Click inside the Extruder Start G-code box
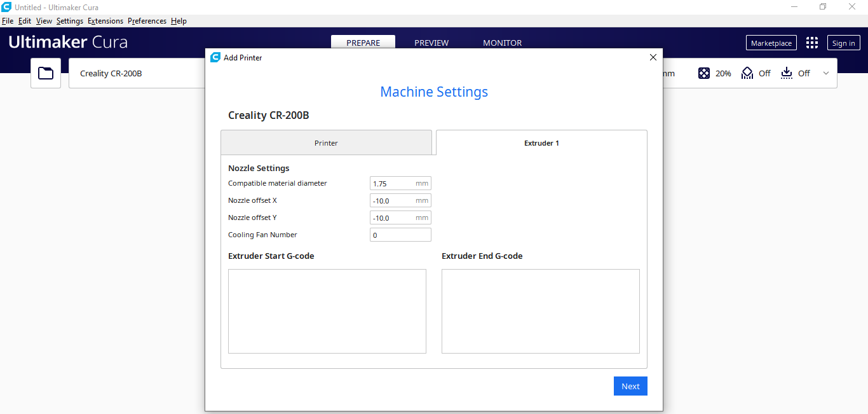The height and width of the screenshot is (414, 868). coord(327,311)
